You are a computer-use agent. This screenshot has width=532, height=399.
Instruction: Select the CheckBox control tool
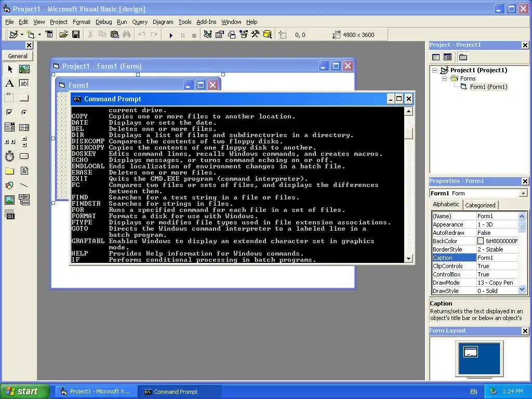[10, 112]
